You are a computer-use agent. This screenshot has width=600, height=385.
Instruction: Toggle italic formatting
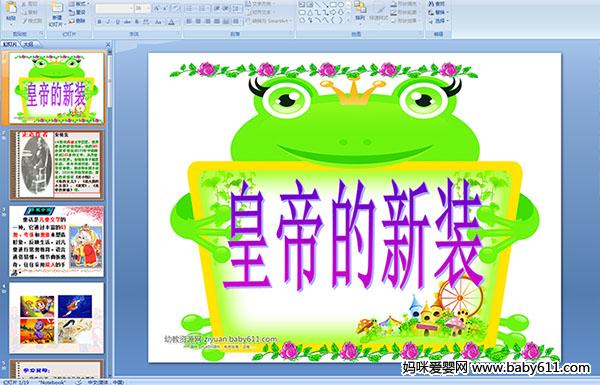tap(108, 22)
